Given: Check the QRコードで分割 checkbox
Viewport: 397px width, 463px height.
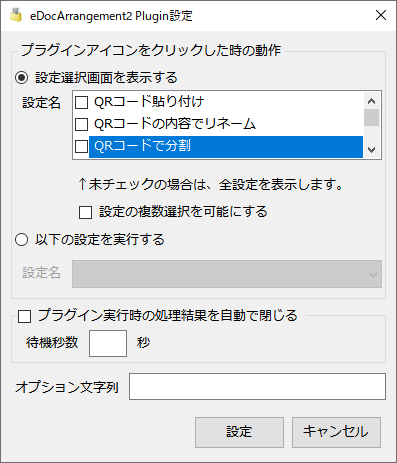Looking at the screenshot, I should click(82, 146).
